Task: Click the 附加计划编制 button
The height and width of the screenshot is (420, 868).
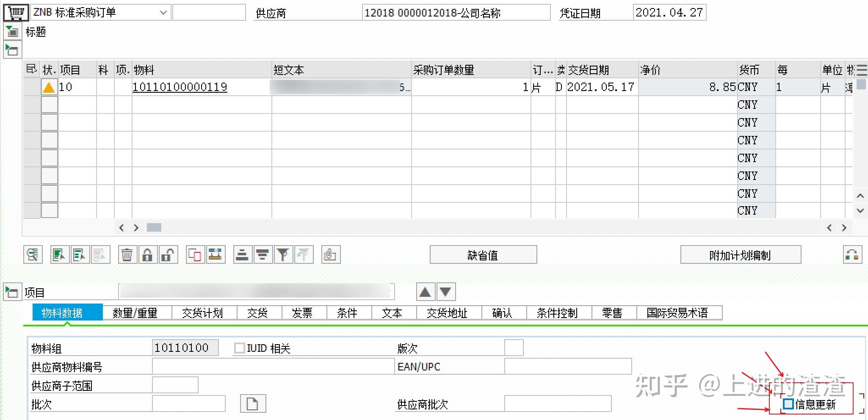Action: click(741, 254)
